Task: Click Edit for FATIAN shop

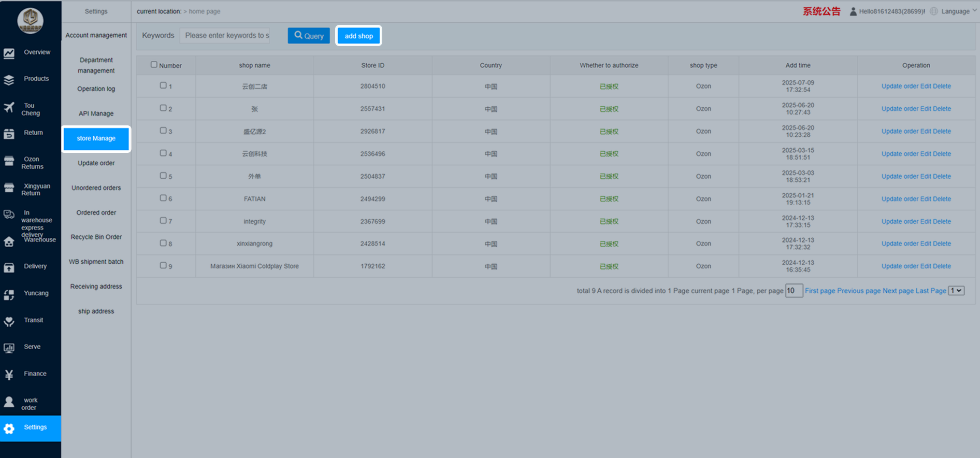Action: tap(925, 199)
